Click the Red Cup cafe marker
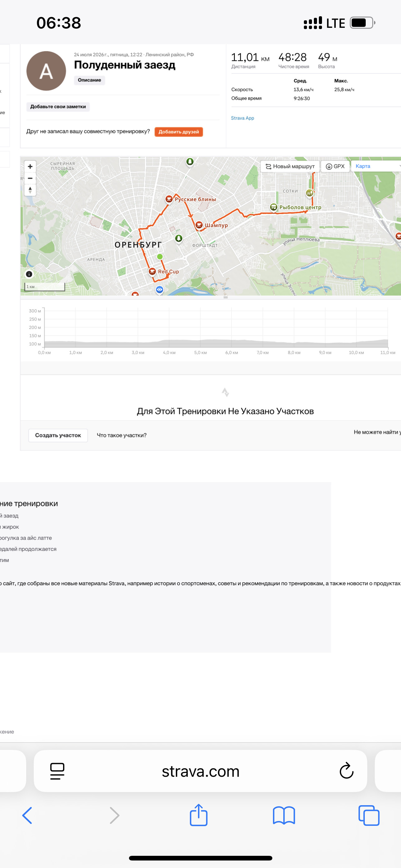401x868 pixels. tap(152, 271)
